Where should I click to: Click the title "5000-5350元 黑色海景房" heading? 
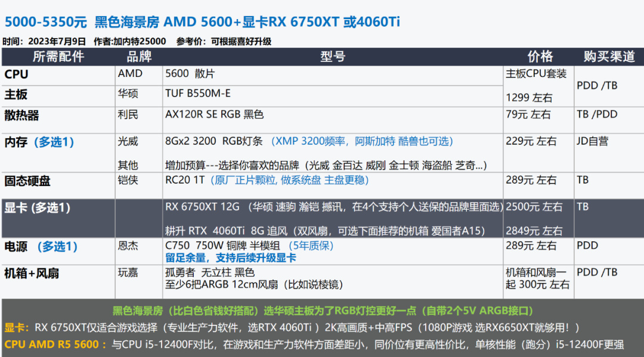click(x=202, y=21)
